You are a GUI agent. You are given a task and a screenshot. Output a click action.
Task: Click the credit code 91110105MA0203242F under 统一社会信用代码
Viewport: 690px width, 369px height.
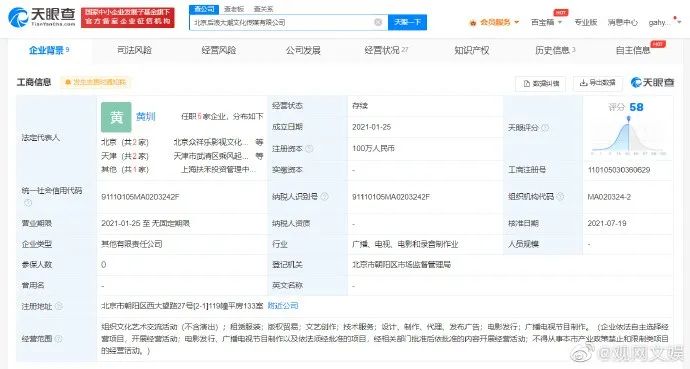coord(140,197)
